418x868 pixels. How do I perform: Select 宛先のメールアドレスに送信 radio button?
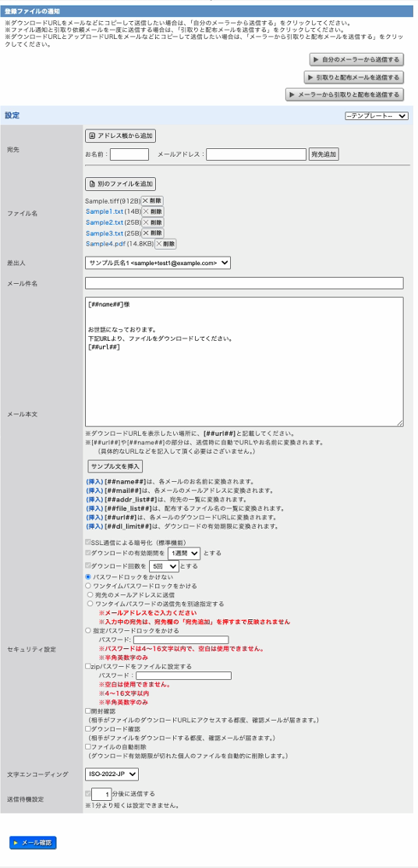coord(90,594)
